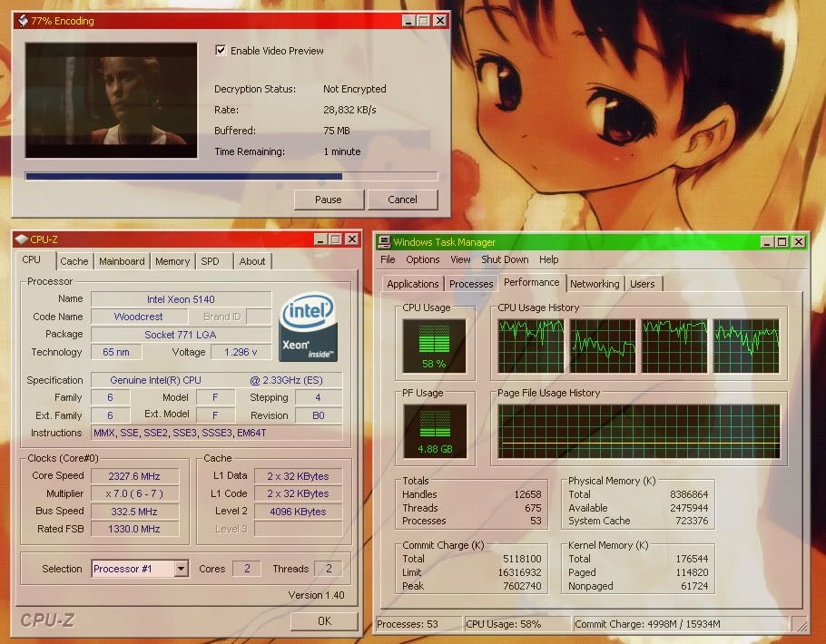Uncheck Enable Video Preview checkbox
Screen dimensions: 826x644
221,51
